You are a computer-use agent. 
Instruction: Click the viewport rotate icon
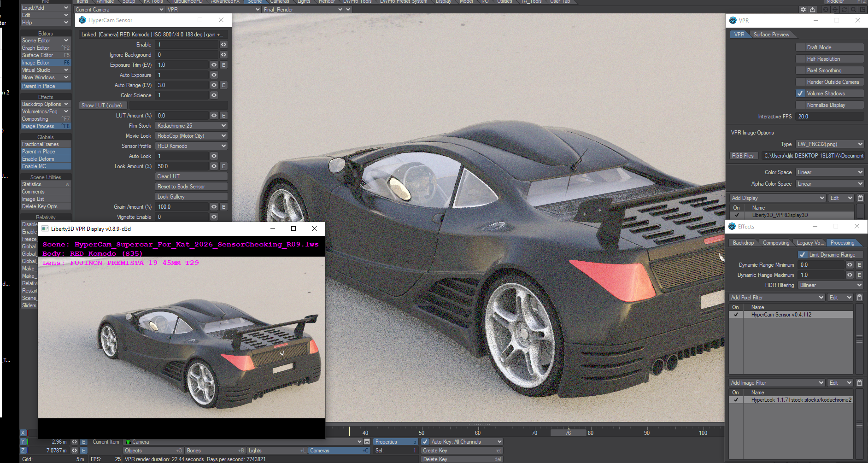(x=844, y=9)
